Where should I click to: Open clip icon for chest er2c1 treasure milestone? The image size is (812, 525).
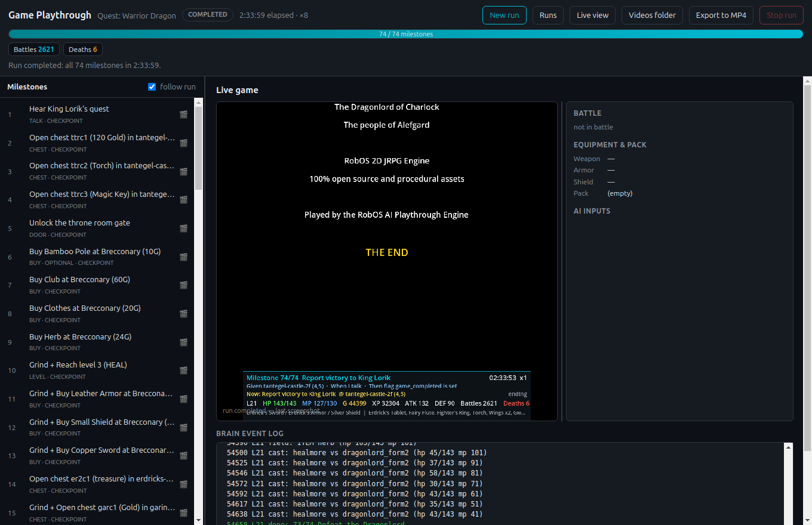click(183, 484)
